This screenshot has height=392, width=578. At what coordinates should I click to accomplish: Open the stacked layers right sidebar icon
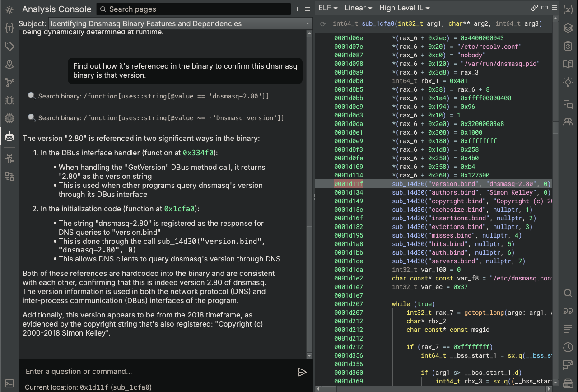[568, 28]
